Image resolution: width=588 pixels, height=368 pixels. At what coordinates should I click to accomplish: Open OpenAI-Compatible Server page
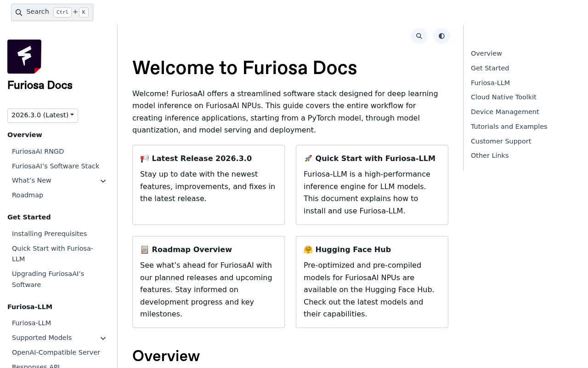56,352
